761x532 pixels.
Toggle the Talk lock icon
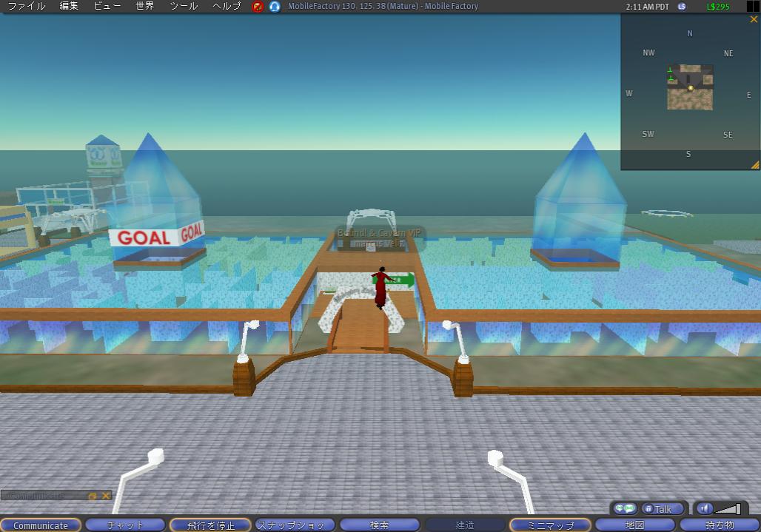(648, 509)
